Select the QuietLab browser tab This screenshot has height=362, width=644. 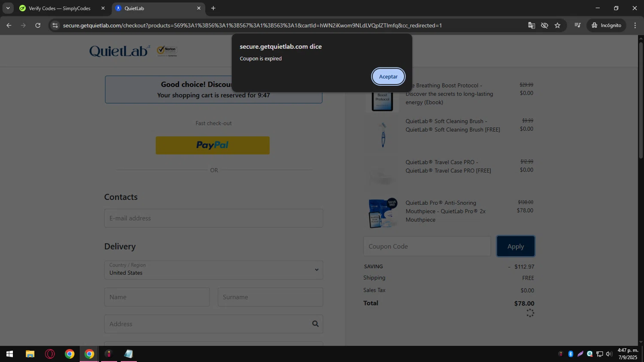click(158, 8)
